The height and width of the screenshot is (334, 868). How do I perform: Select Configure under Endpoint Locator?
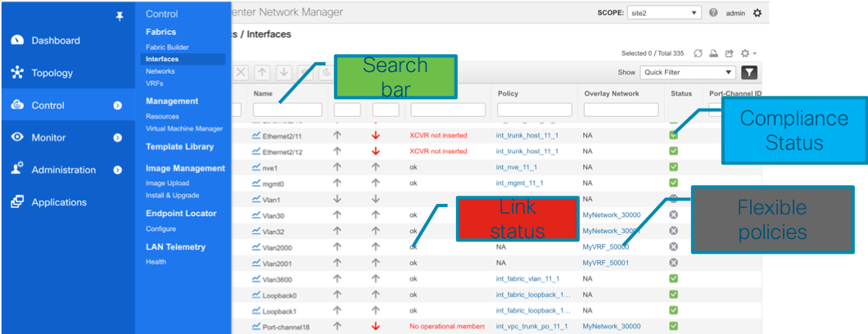160,229
